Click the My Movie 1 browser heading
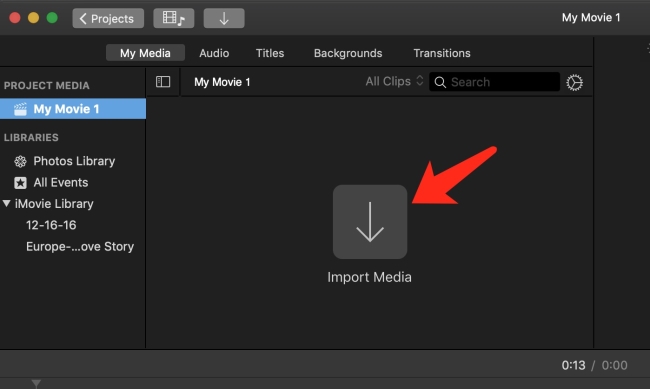 click(x=222, y=82)
